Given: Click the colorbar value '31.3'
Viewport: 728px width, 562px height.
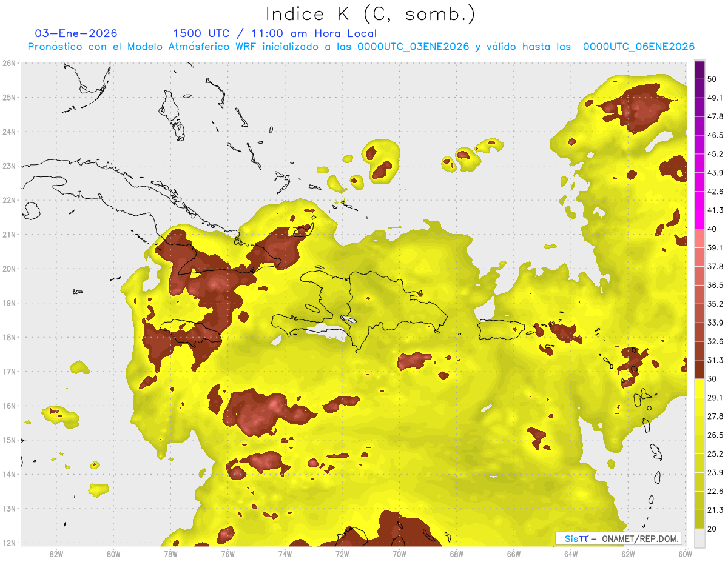Looking at the screenshot, I should point(715,360).
